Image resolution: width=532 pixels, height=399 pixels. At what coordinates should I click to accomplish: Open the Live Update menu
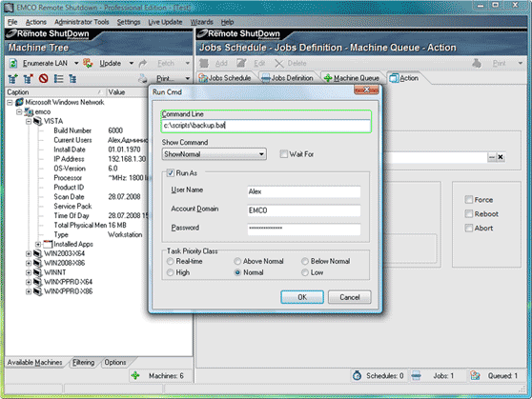(165, 22)
